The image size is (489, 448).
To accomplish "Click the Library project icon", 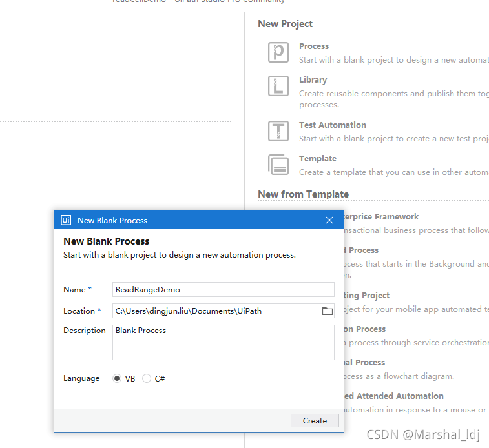I will [278, 86].
